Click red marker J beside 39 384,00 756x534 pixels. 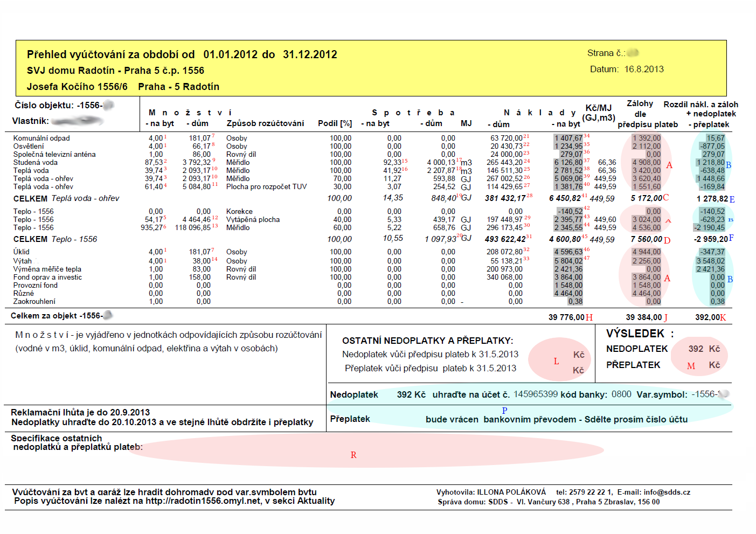coord(665,317)
